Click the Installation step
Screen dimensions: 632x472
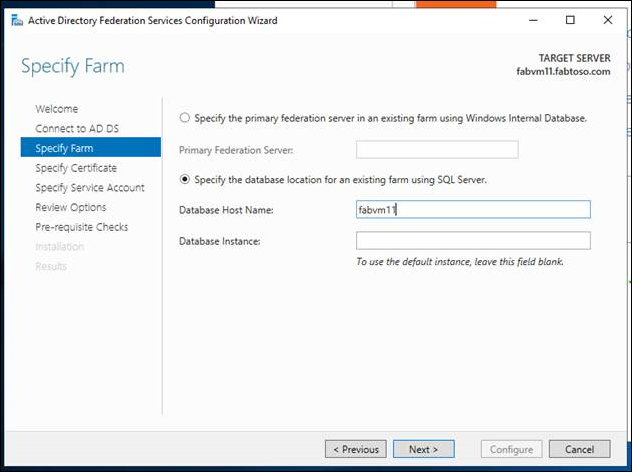click(59, 247)
